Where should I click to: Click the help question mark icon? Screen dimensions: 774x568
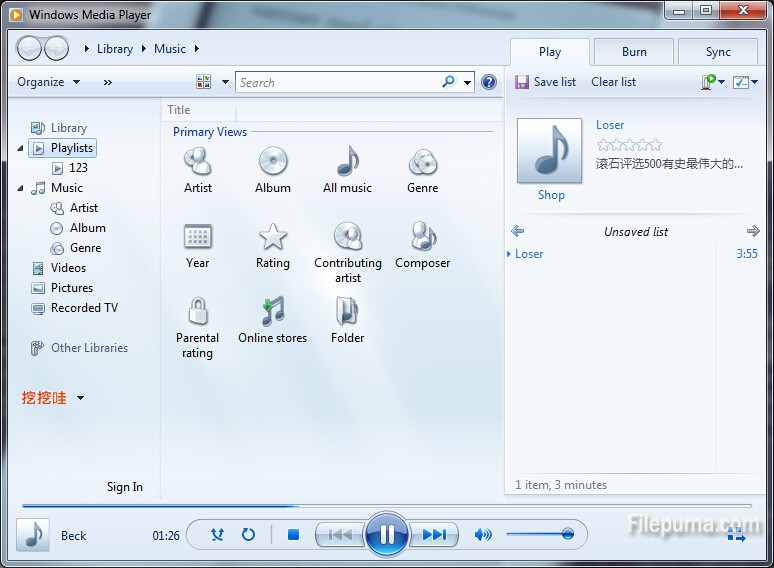pyautogui.click(x=489, y=83)
